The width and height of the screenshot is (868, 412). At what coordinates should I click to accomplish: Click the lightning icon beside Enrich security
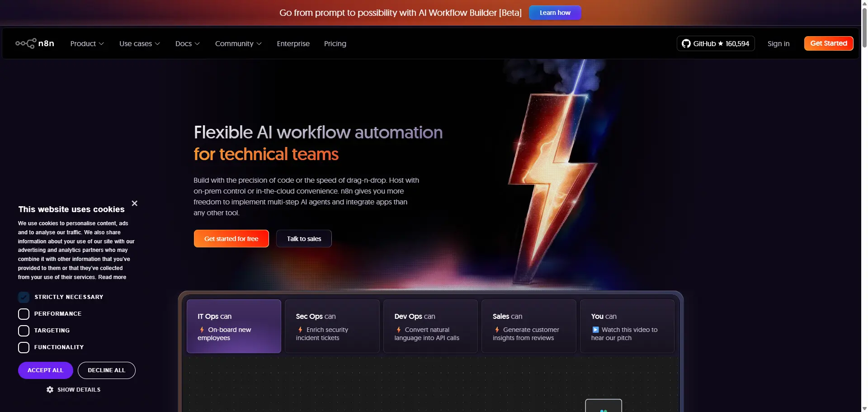click(x=300, y=330)
